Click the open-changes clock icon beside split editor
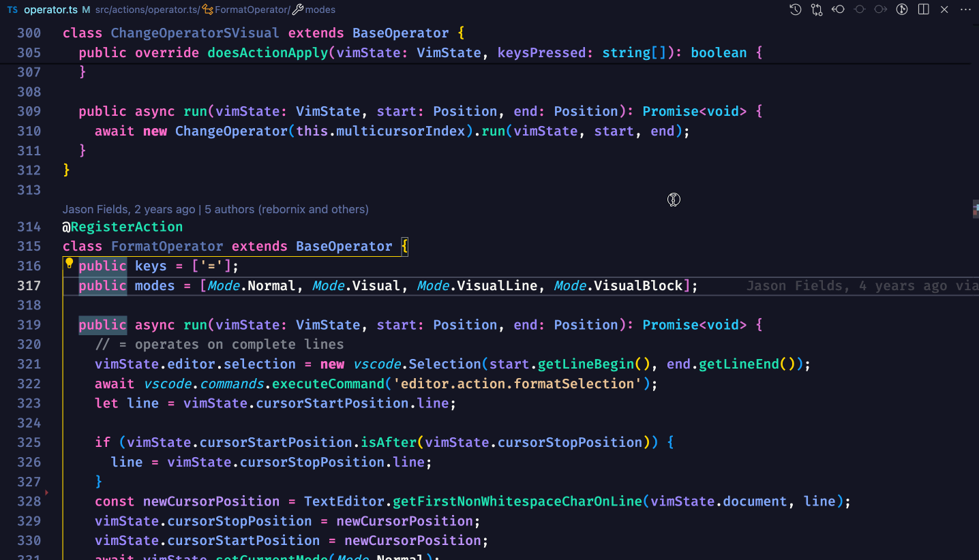The height and width of the screenshot is (560, 979). (902, 10)
